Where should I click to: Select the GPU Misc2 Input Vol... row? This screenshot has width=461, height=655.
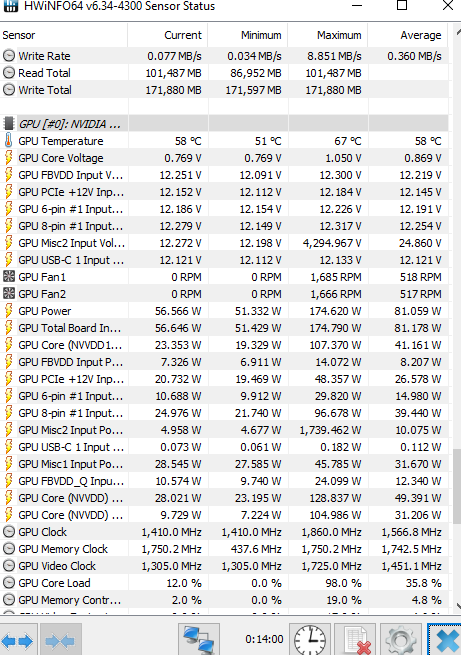(225, 243)
